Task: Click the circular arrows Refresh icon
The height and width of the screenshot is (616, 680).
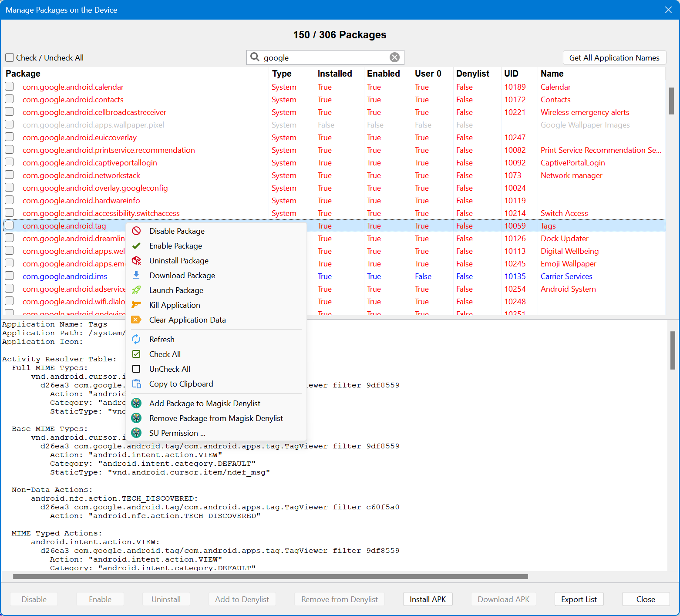Action: click(136, 340)
